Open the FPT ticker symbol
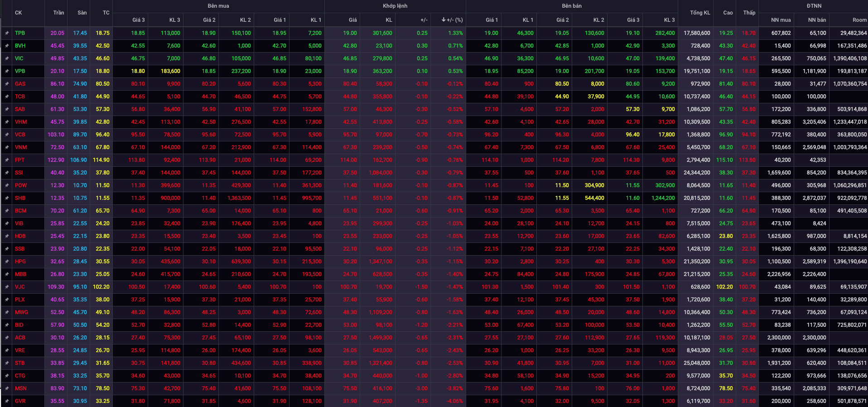Viewport: 868px width, 407px height. pos(19,160)
